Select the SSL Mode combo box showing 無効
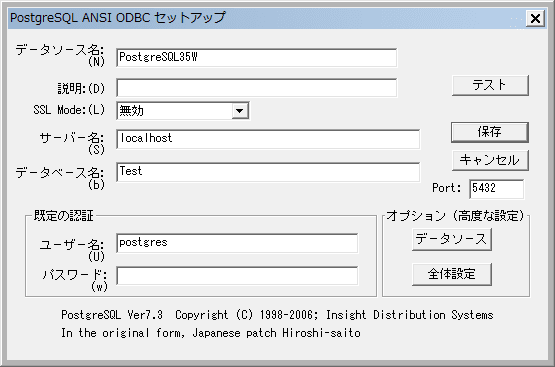The width and height of the screenshot is (555, 367). 182,111
